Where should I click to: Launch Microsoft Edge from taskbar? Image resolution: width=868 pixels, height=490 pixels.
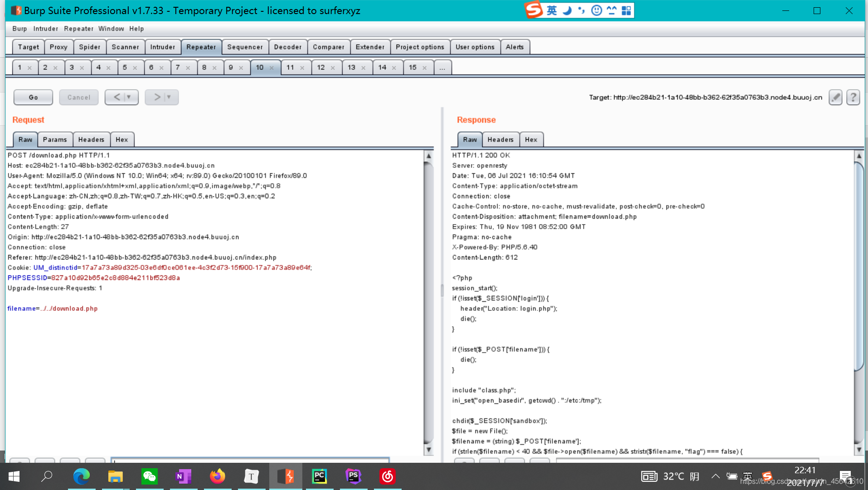click(82, 476)
